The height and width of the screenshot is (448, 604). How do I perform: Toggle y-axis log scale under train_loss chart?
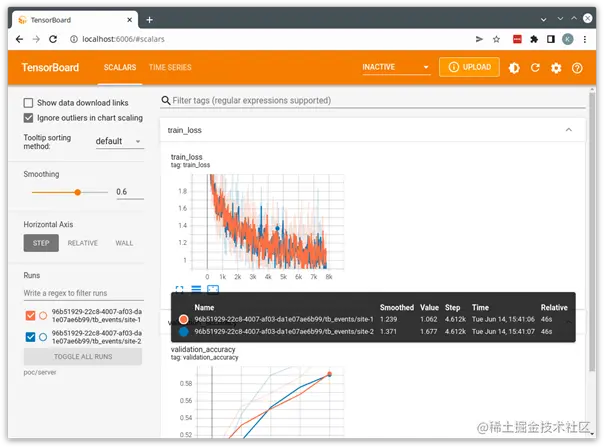tap(196, 289)
